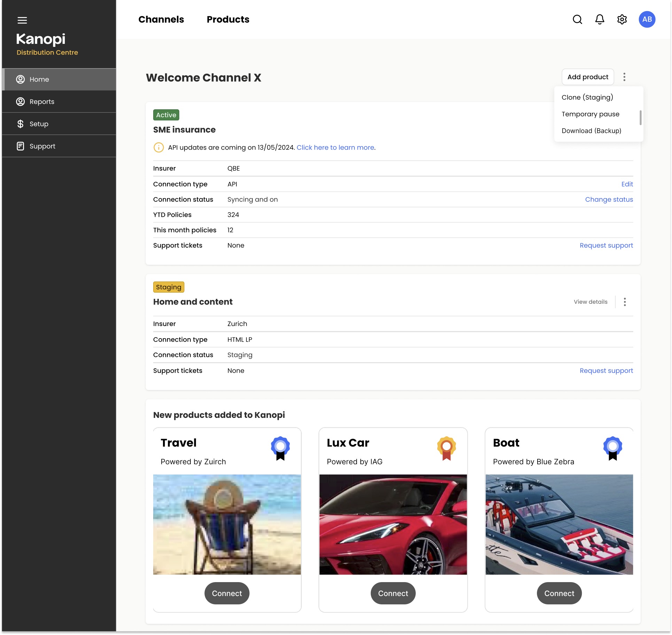
Task: Click the search magnifier icon
Action: (x=577, y=19)
